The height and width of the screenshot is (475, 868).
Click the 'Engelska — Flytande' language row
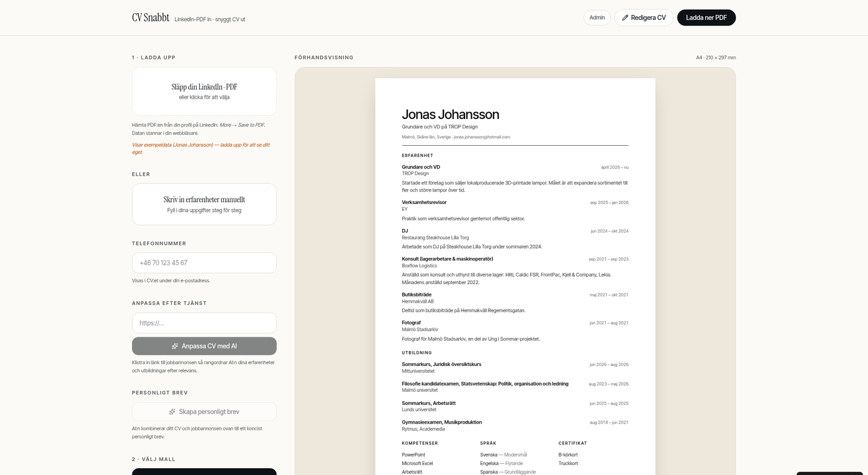(x=502, y=464)
